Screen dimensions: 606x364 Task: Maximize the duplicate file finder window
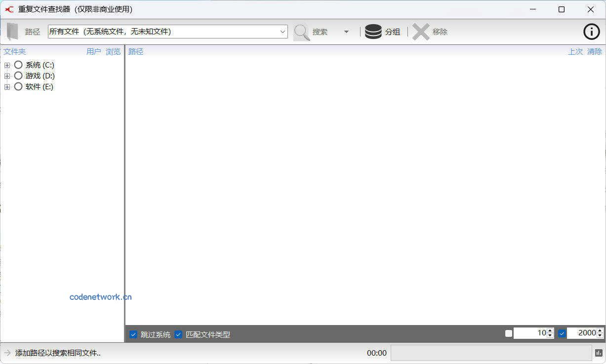[562, 9]
